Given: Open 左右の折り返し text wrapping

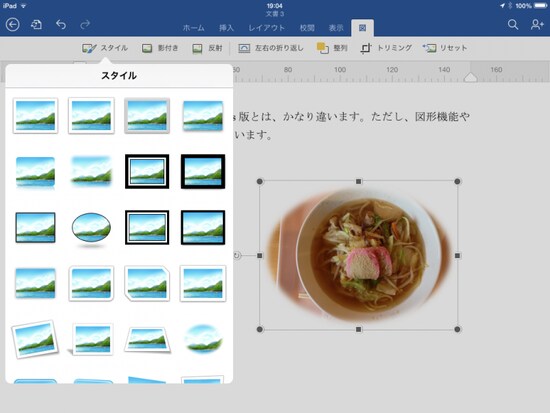Looking at the screenshot, I should 270,48.
